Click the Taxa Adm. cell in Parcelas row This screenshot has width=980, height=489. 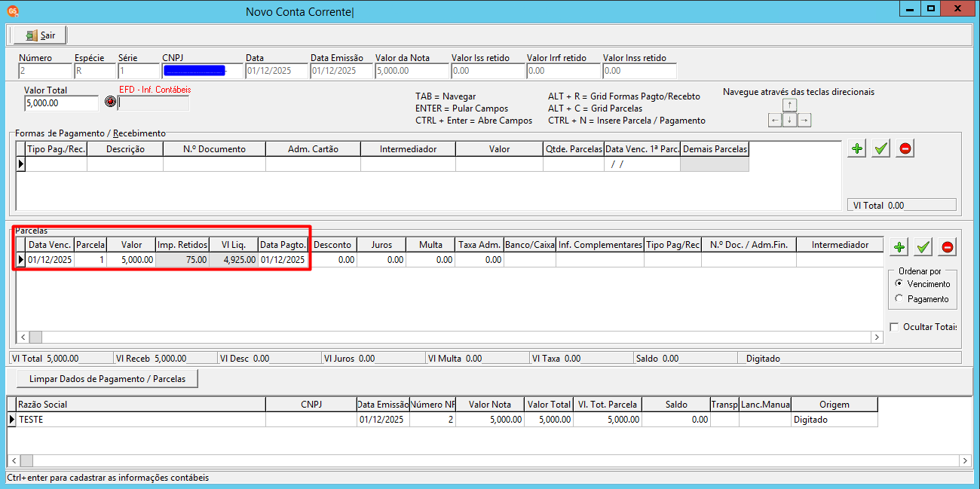(x=479, y=259)
